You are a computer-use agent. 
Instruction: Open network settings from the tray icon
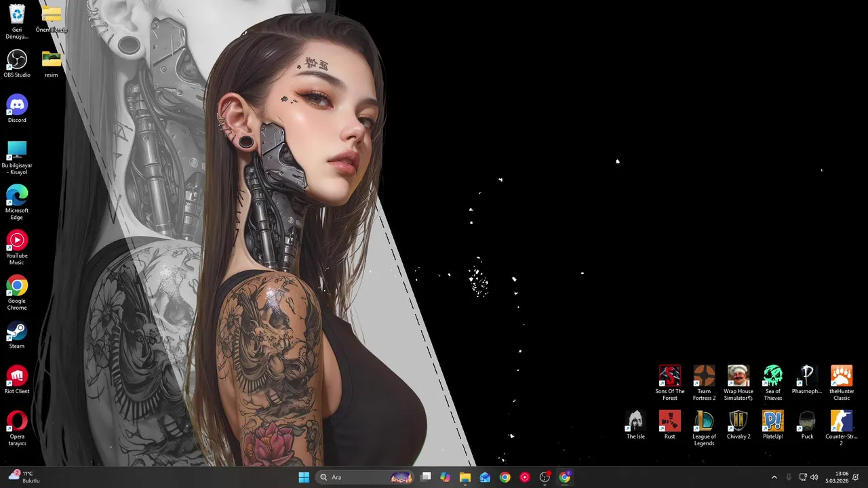(803, 477)
